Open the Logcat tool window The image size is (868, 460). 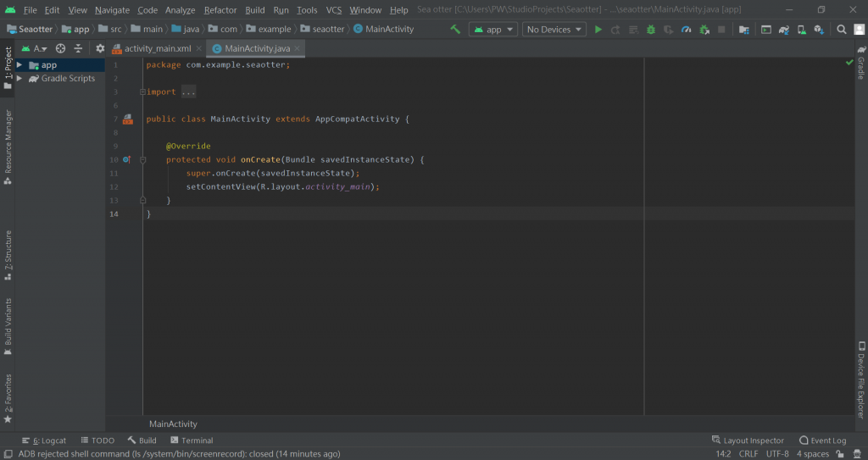click(x=44, y=441)
